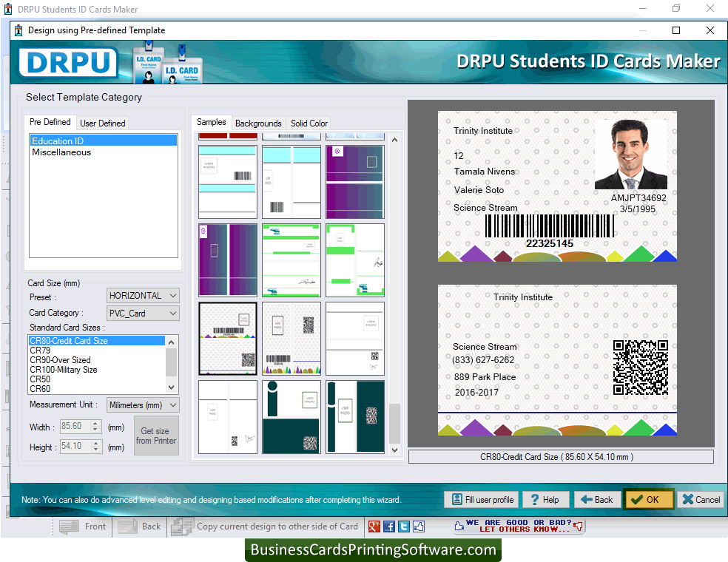Click the OK button
Screen dimensions: 728x562
pos(648,499)
